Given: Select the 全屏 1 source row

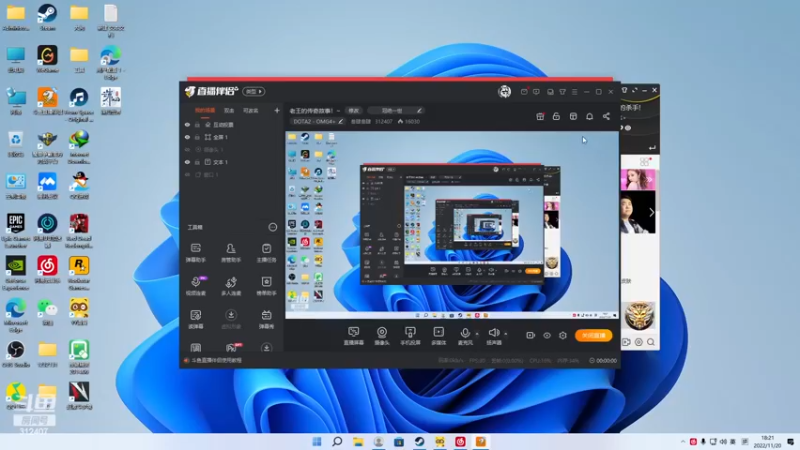Looking at the screenshot, I should click(232, 137).
